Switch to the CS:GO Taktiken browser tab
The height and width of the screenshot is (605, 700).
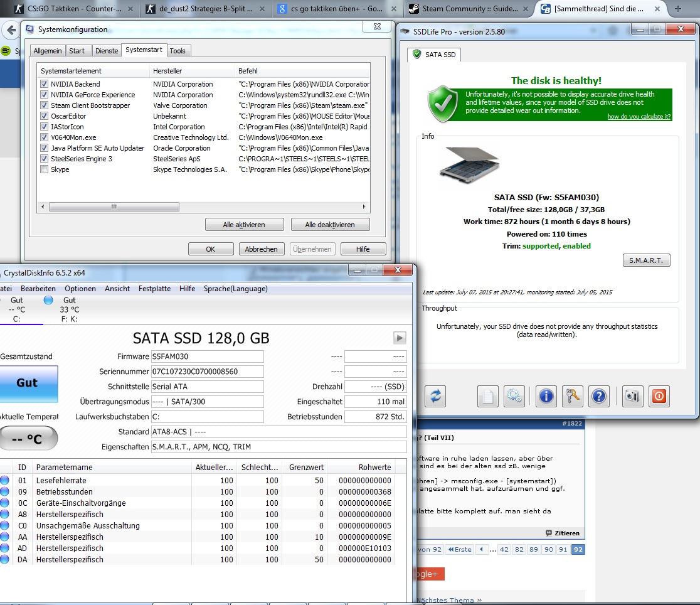coord(73,9)
